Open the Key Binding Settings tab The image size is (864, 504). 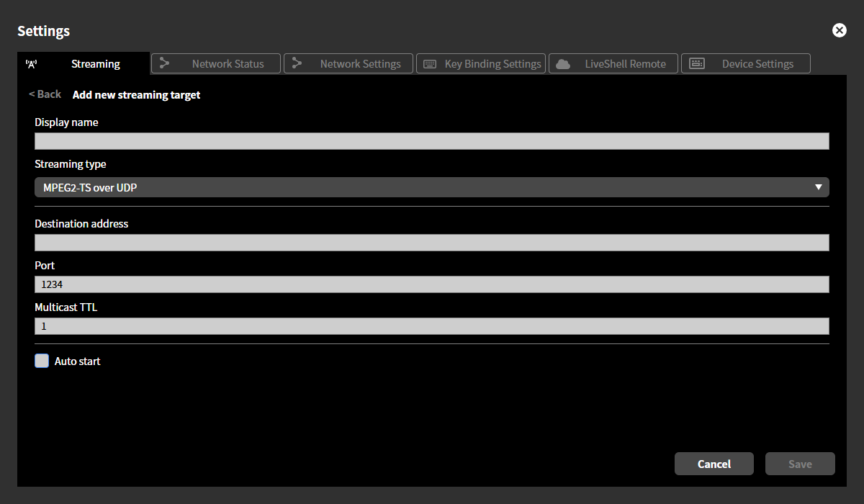(481, 63)
